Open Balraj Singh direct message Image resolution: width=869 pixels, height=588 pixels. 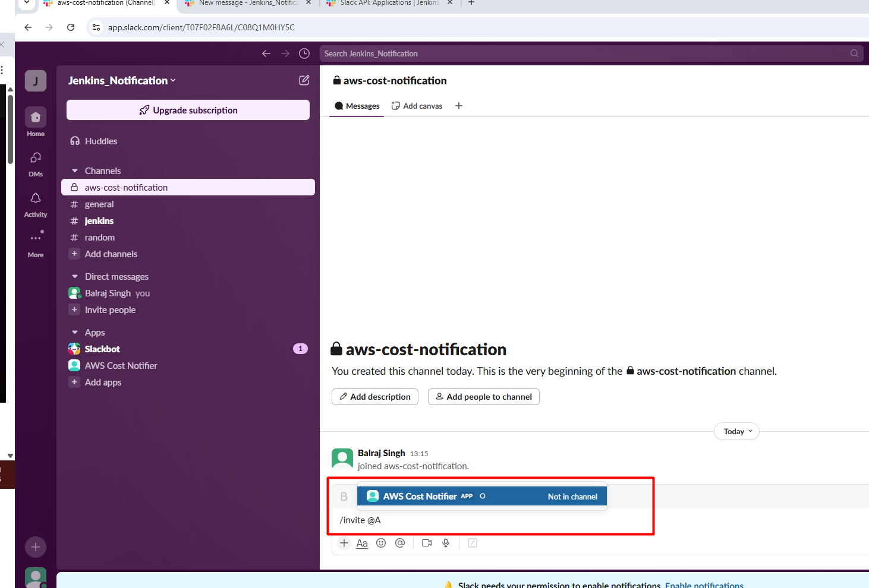coord(188,293)
